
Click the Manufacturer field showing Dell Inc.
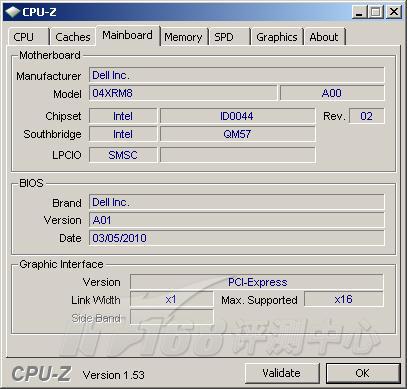pyautogui.click(x=237, y=75)
